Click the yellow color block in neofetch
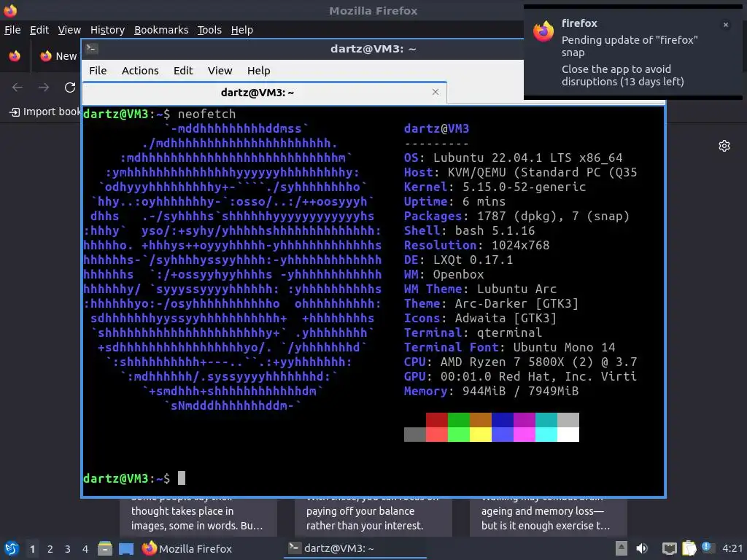This screenshot has width=747, height=560. coord(480,435)
